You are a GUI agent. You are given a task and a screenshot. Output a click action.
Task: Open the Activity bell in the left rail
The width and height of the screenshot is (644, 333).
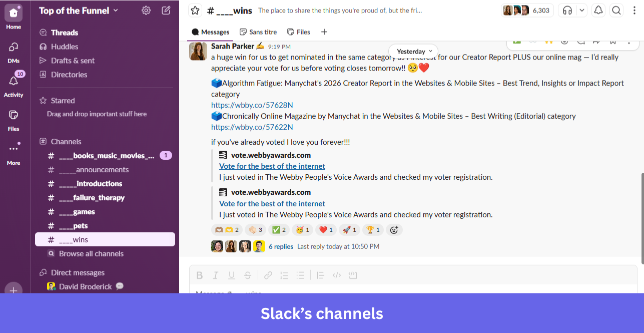[14, 85]
